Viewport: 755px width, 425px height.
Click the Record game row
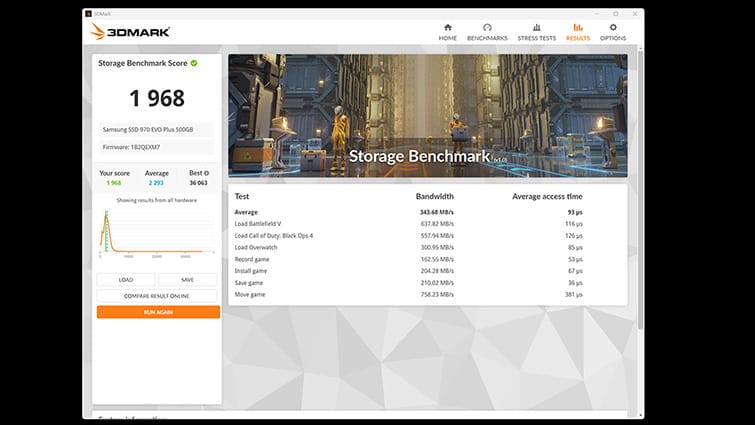pyautogui.click(x=408, y=259)
